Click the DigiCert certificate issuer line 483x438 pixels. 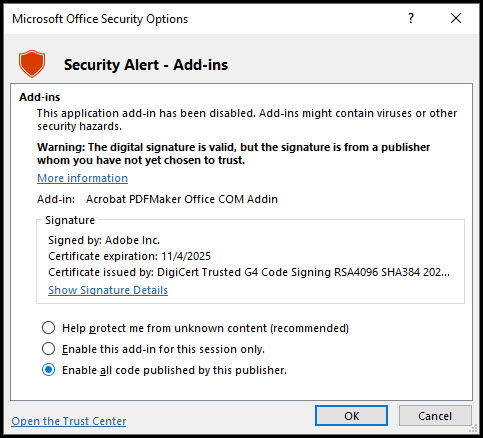click(249, 272)
